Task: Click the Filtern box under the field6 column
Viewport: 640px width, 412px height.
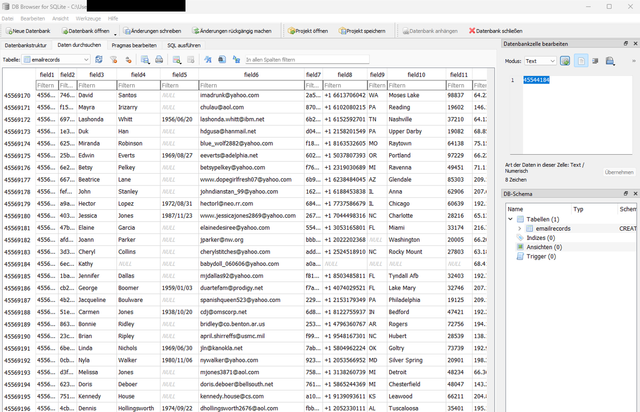Action: pyautogui.click(x=251, y=85)
